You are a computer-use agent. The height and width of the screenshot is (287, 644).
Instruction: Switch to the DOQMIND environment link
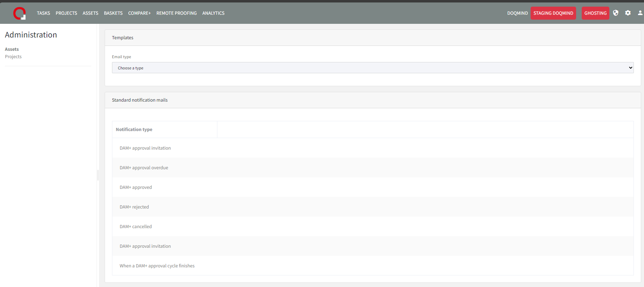[517, 13]
